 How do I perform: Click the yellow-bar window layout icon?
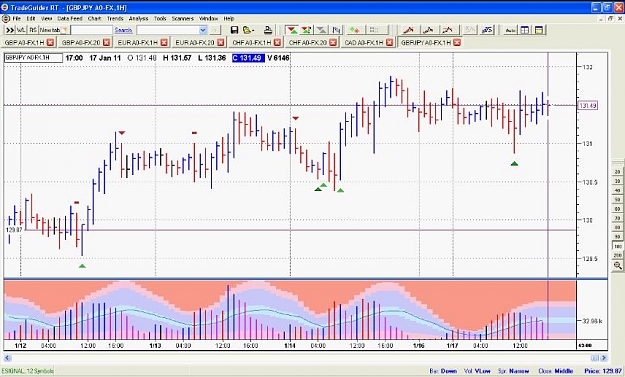pyautogui.click(x=539, y=30)
